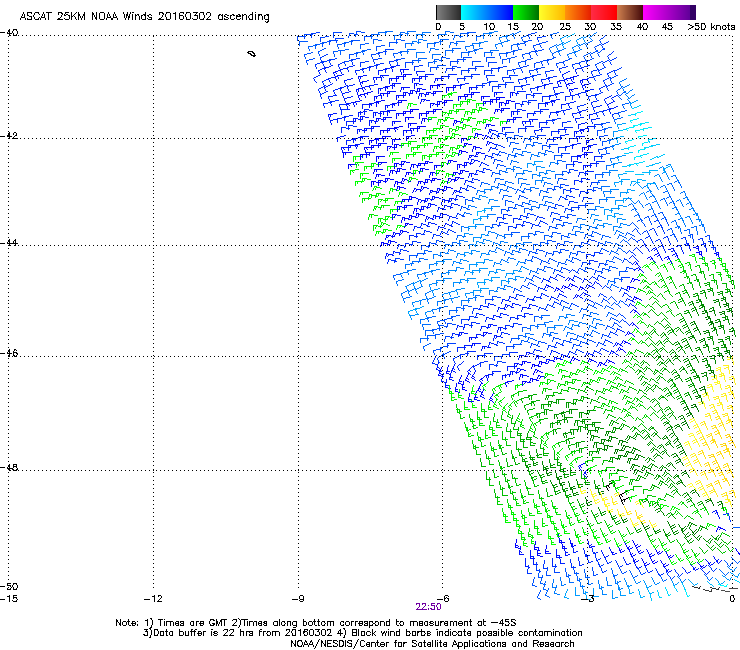
Task: Select the magenta 40-45 knots legend swatch
Action: pyautogui.click(x=656, y=12)
